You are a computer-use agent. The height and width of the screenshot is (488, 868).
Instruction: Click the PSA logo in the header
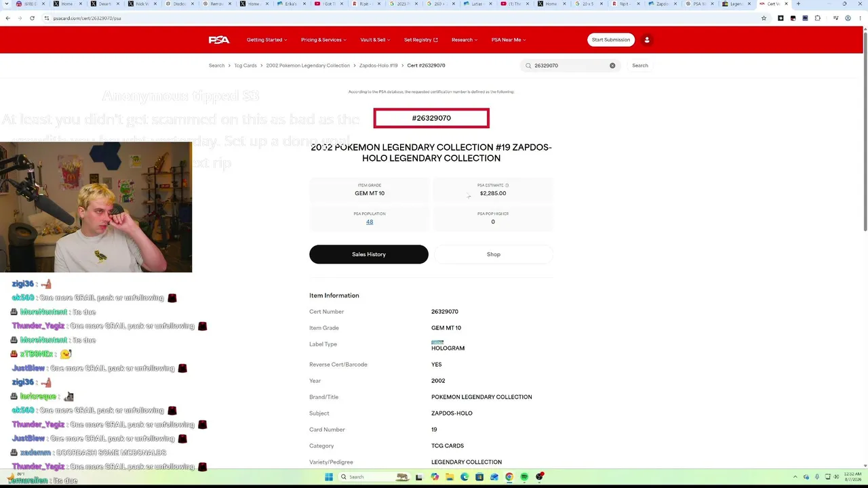pos(219,40)
